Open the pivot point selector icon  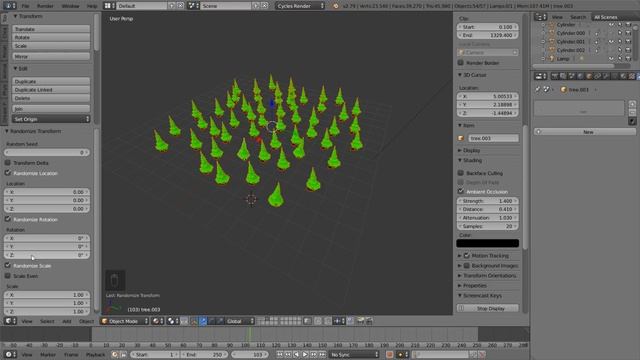[172, 321]
